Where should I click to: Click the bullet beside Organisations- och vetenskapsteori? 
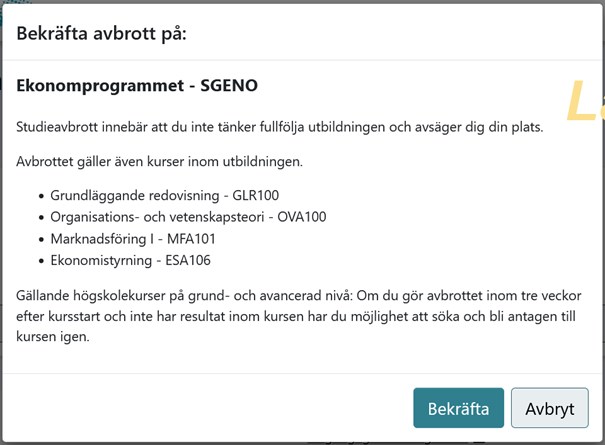pos(41,217)
